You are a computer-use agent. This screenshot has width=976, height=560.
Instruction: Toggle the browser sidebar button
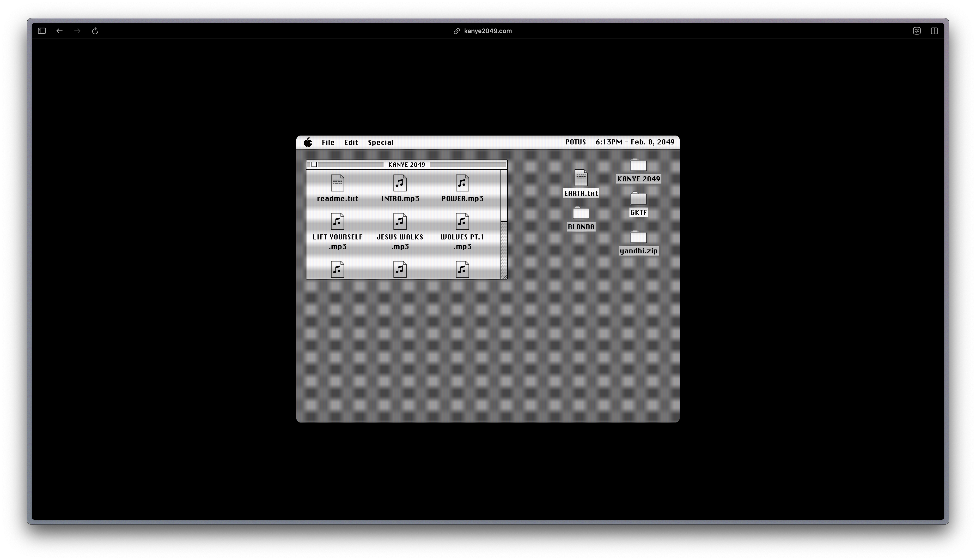[42, 31]
